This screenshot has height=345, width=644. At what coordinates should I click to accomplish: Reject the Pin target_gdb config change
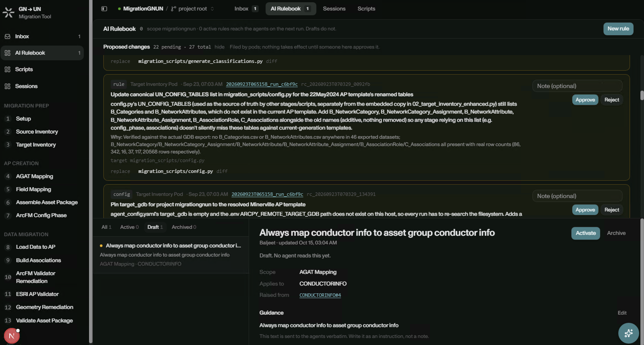[x=611, y=210]
